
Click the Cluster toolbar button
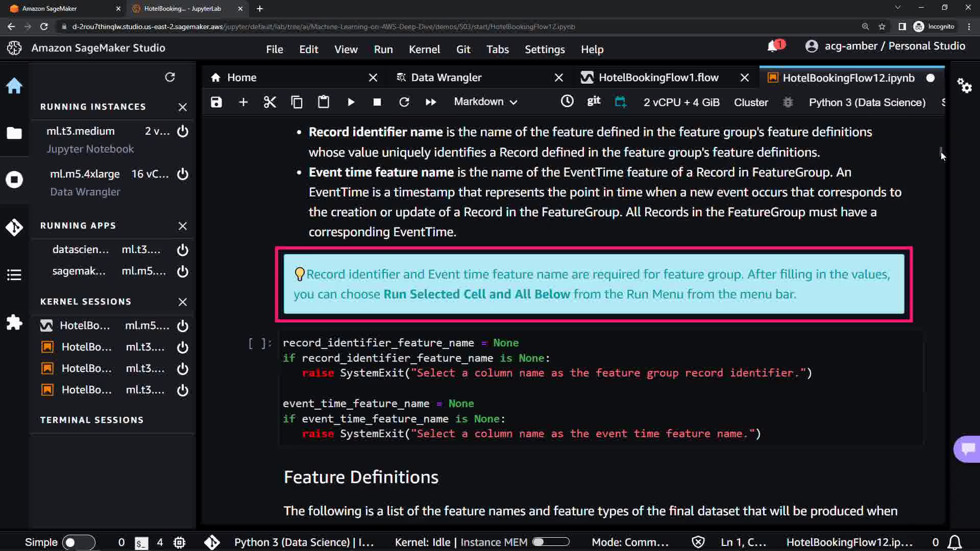pos(750,103)
